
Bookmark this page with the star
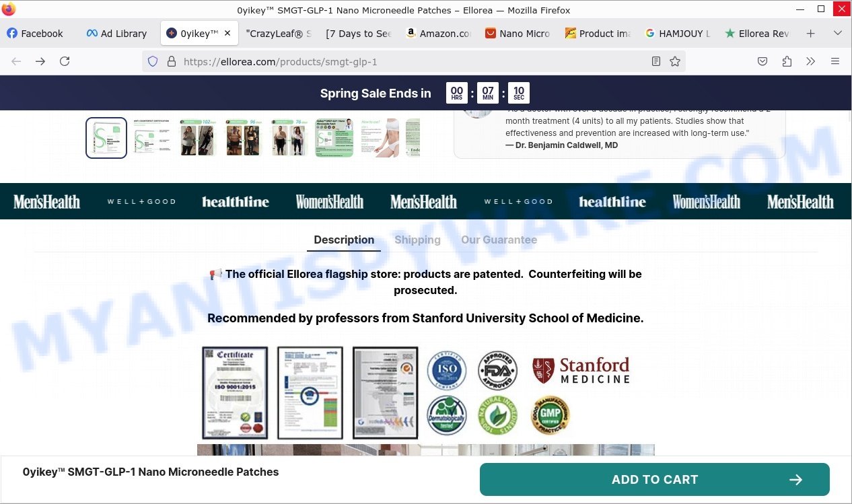[675, 61]
